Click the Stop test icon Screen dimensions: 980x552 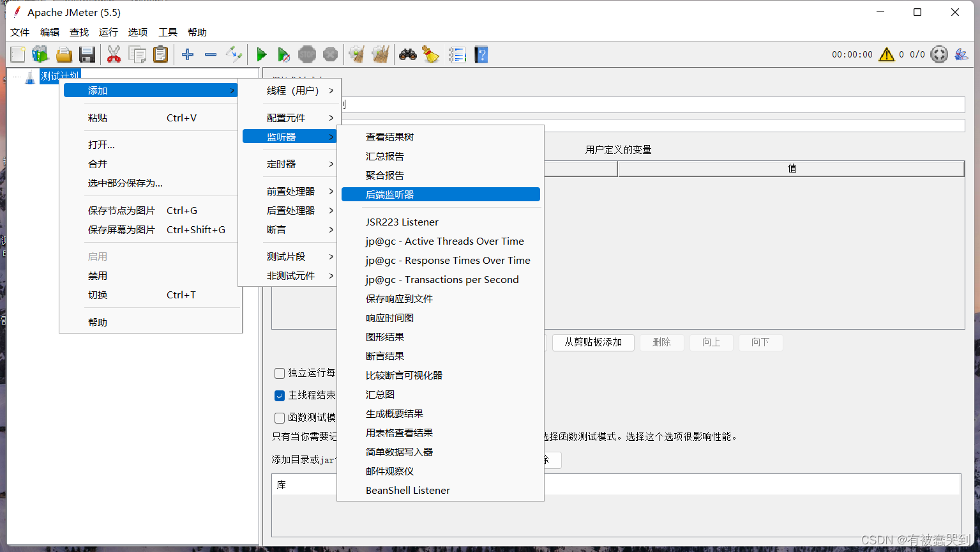coord(307,55)
